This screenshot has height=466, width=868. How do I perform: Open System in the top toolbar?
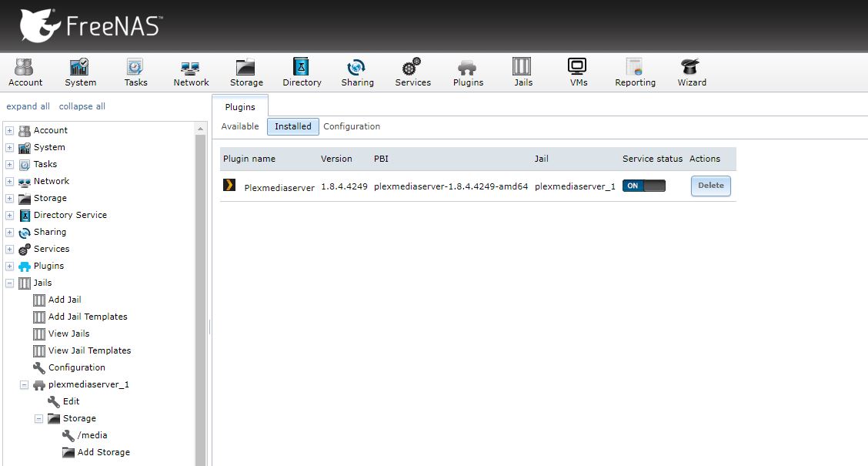click(80, 72)
